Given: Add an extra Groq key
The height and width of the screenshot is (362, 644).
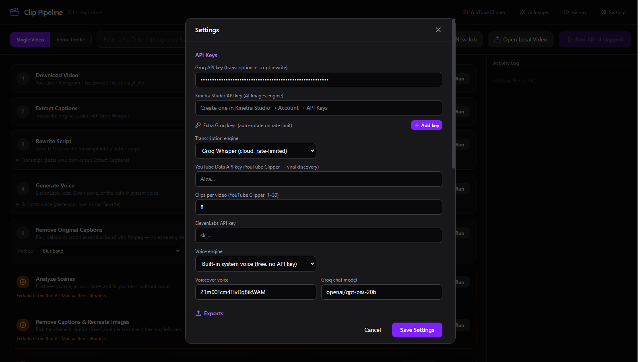Looking at the screenshot, I should [x=427, y=125].
